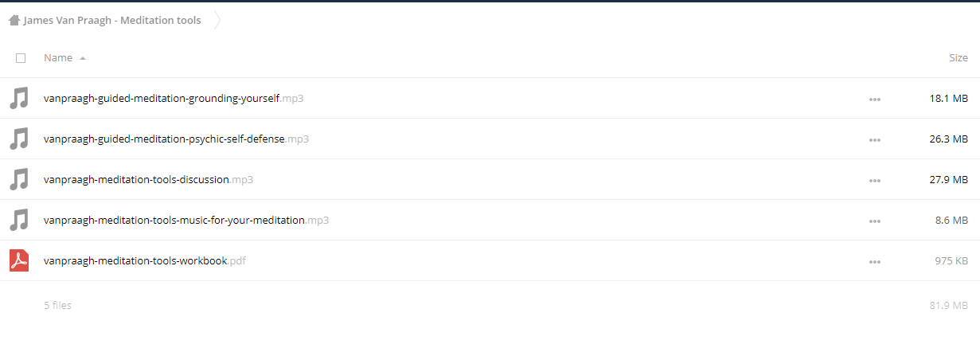Open vanpraagh-guided-meditation-psychic-self-defense.mp3
This screenshot has width=980, height=348.
pos(176,139)
